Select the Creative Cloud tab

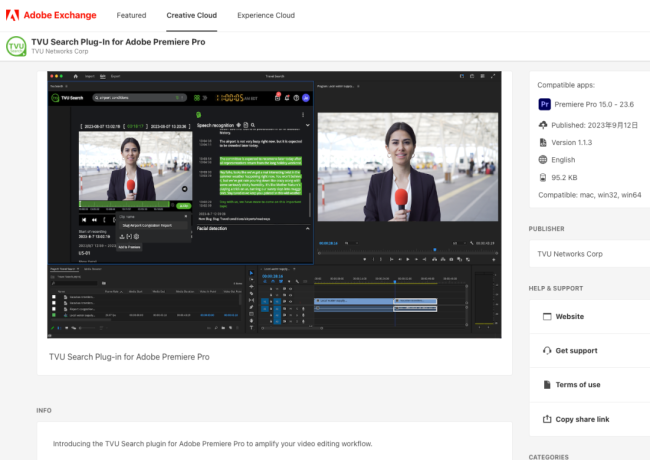tap(192, 15)
